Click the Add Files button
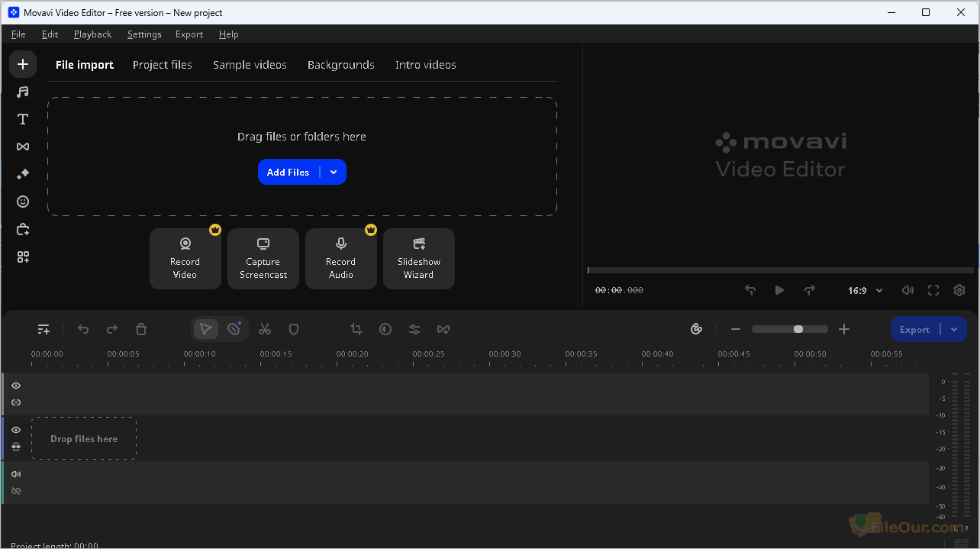Viewport: 980px width, 549px height. pyautogui.click(x=288, y=172)
